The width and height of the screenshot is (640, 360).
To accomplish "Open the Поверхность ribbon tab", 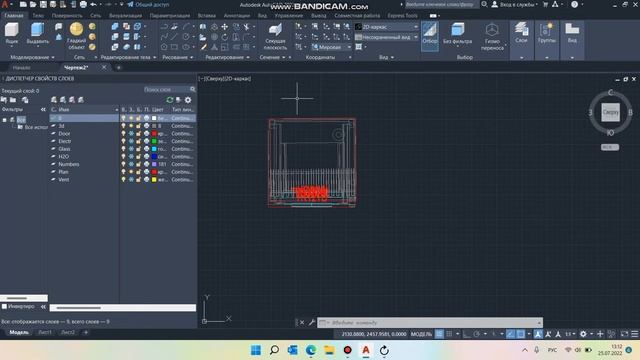I will (67, 16).
